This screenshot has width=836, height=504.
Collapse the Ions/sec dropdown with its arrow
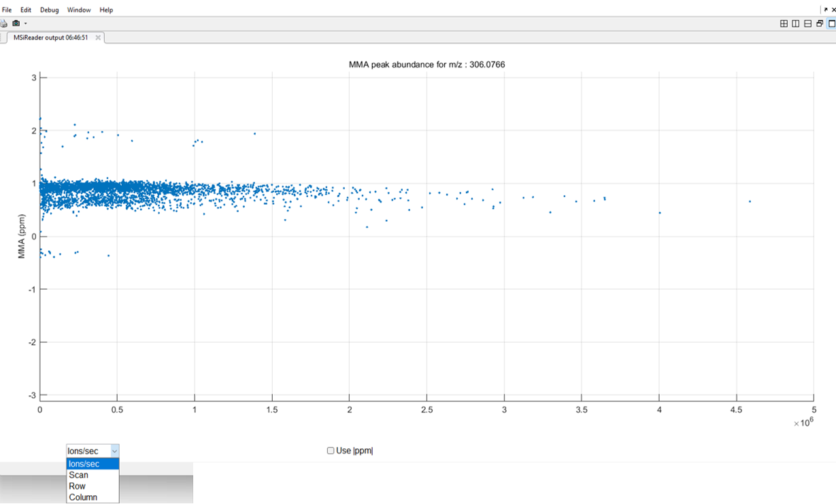[x=114, y=451]
